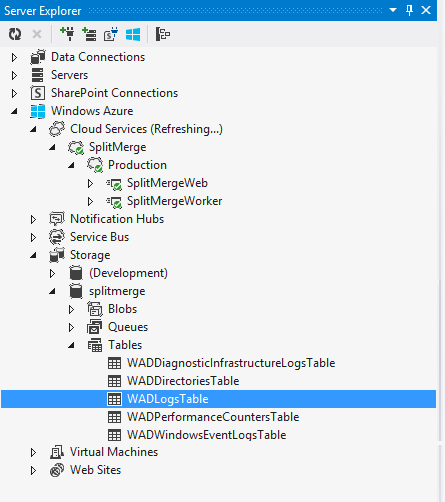Click the tree view options toolbar icon

coord(163,34)
